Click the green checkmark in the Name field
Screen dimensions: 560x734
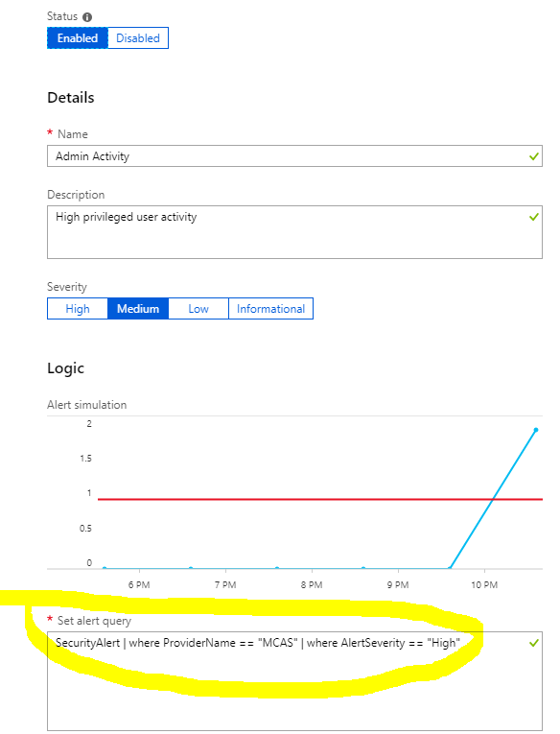534,156
